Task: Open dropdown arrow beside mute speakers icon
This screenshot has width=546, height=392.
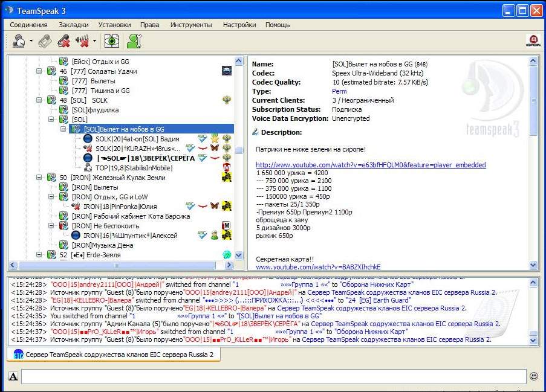Action: pos(94,42)
